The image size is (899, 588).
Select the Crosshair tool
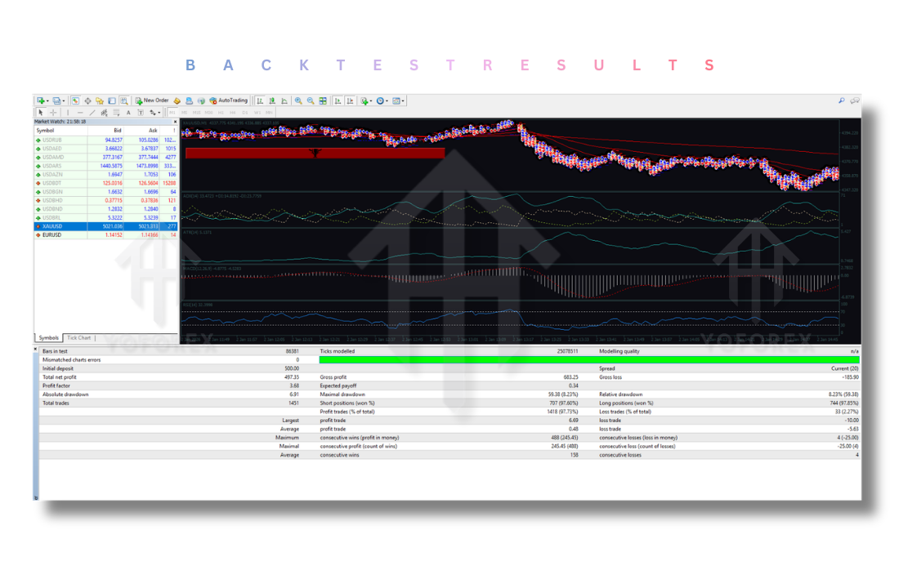(x=53, y=112)
